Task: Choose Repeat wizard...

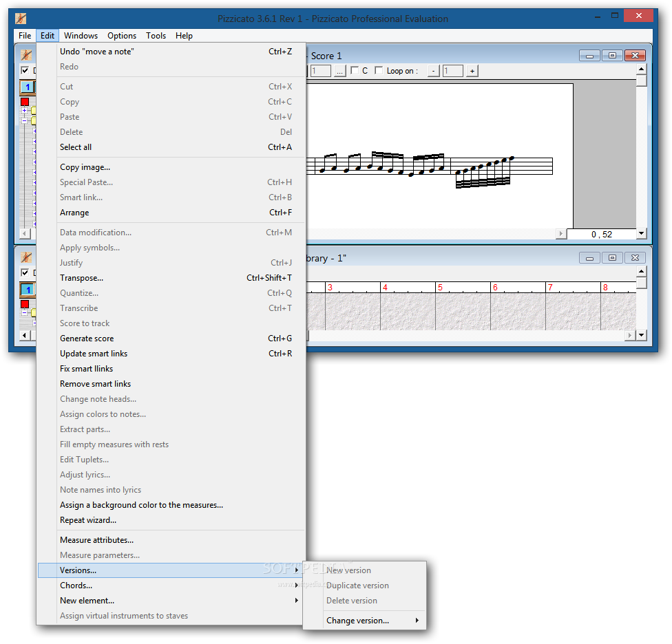Action: pyautogui.click(x=171, y=520)
